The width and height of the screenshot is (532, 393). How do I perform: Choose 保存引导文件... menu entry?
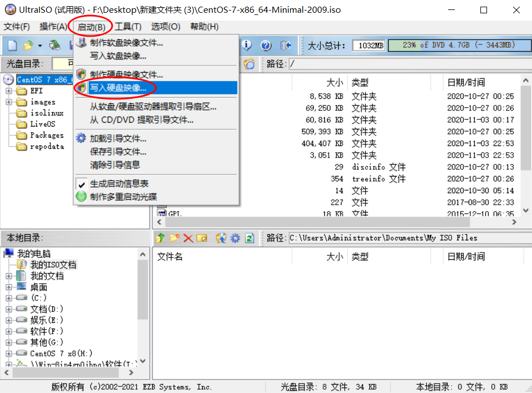click(157, 152)
